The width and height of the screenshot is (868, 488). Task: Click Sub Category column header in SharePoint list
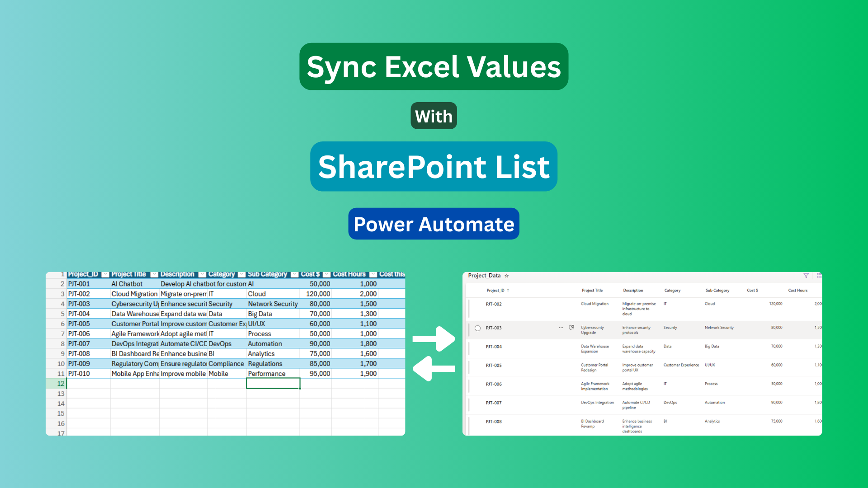click(x=717, y=291)
